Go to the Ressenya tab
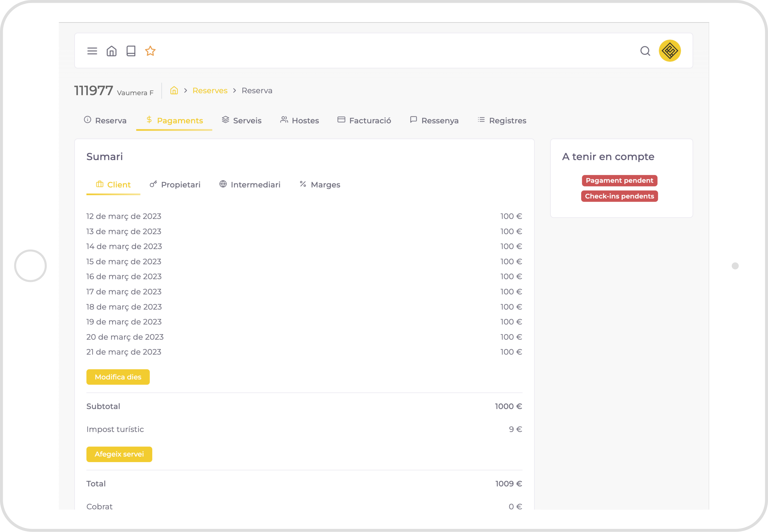The width and height of the screenshot is (768, 532). tap(434, 120)
